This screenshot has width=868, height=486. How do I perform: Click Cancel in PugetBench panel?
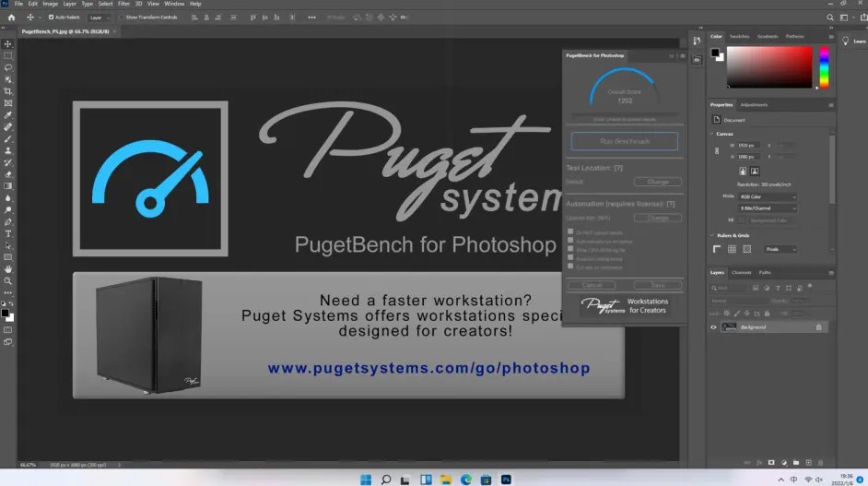pyautogui.click(x=592, y=285)
